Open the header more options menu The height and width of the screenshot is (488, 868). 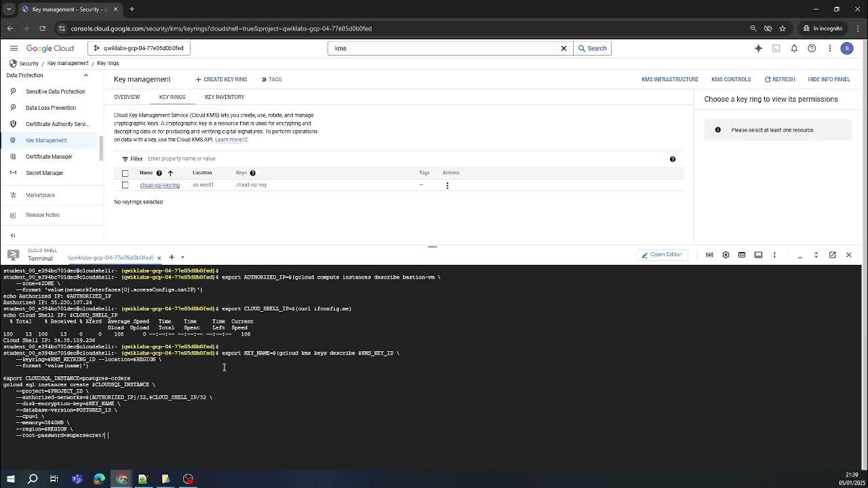pos(829,48)
